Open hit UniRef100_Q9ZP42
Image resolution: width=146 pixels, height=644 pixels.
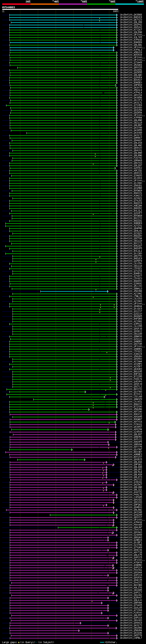[131, 25]
